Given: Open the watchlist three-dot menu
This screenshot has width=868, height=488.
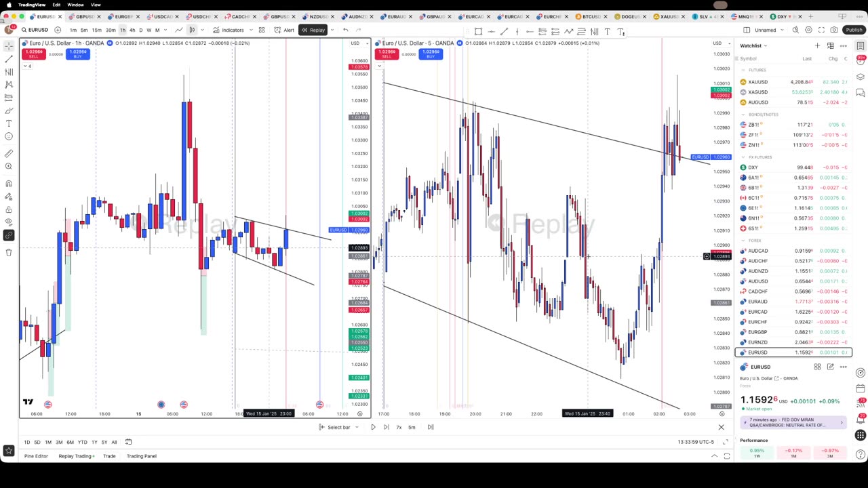Looking at the screenshot, I should tap(843, 45).
